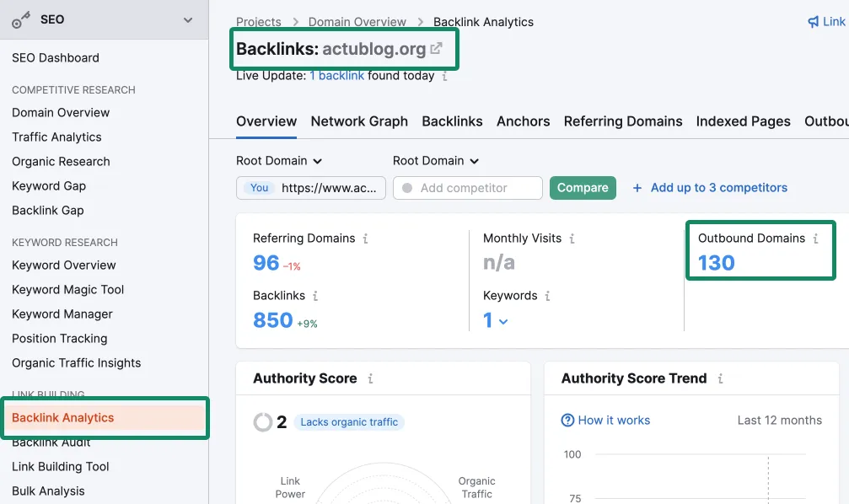Click the info icon beside Authority Score heading

point(370,379)
